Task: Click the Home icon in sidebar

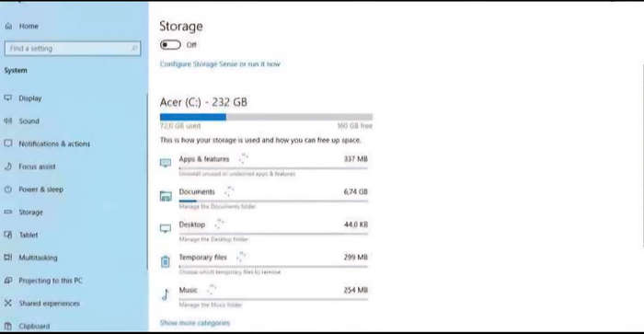Action: pyautogui.click(x=8, y=27)
